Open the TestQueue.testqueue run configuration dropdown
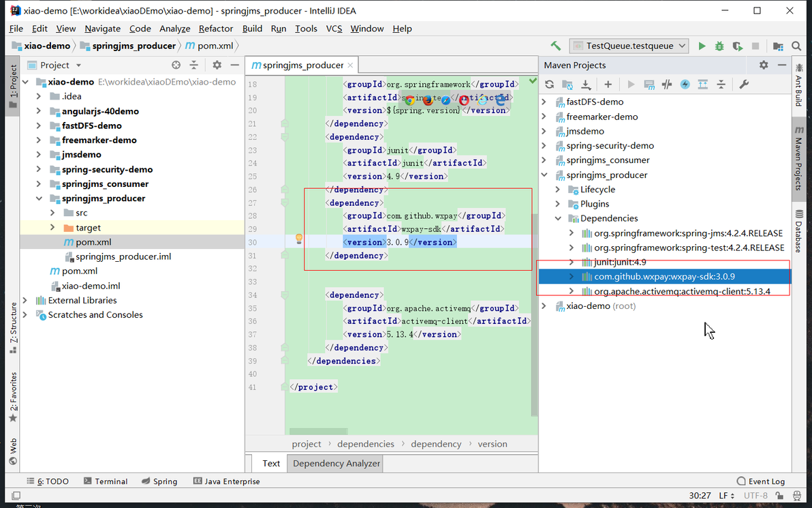 tap(629, 46)
